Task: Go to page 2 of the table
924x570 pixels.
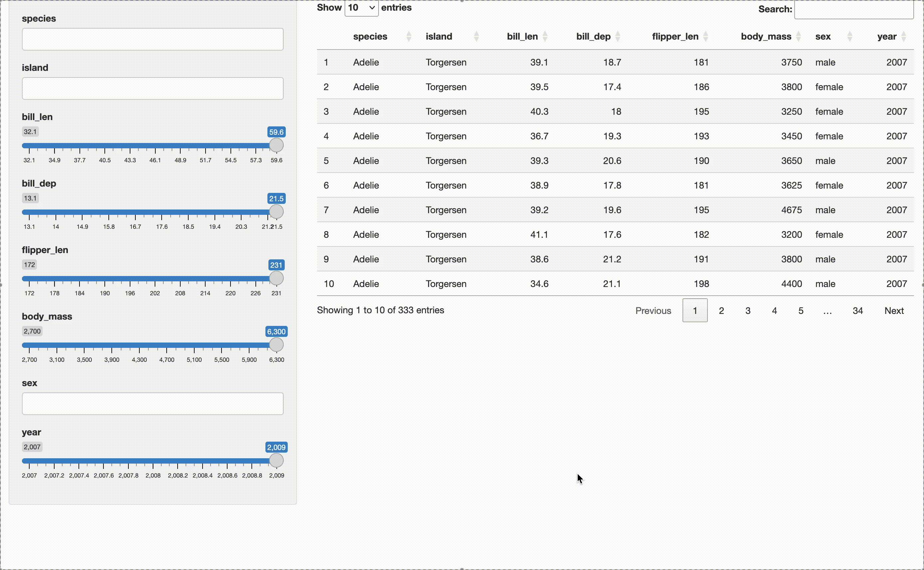Action: pyautogui.click(x=721, y=311)
